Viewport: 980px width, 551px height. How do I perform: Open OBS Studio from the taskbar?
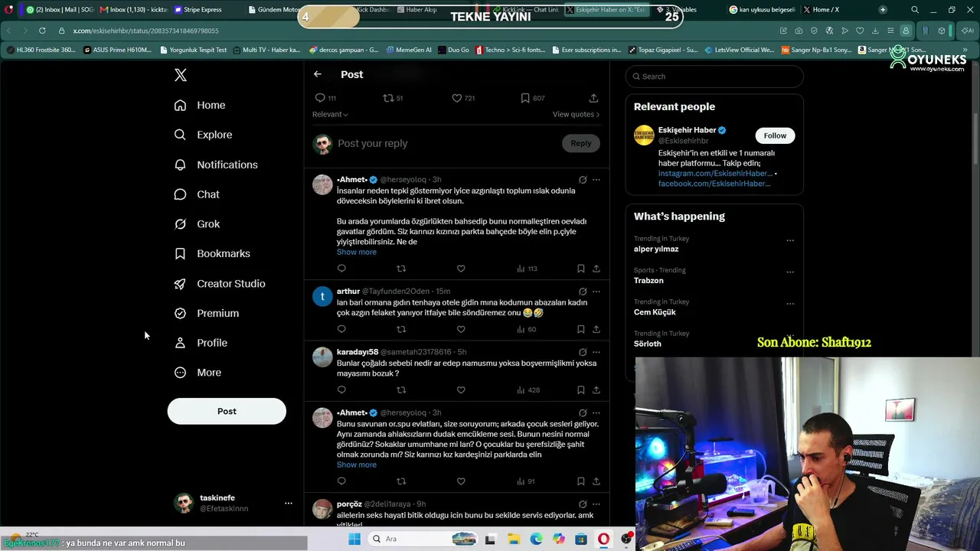tap(627, 539)
